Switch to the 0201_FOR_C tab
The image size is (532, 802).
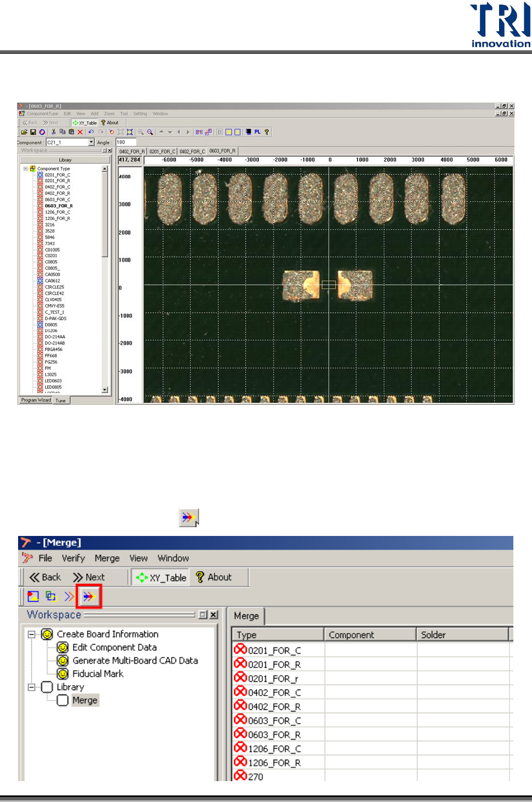point(162,151)
